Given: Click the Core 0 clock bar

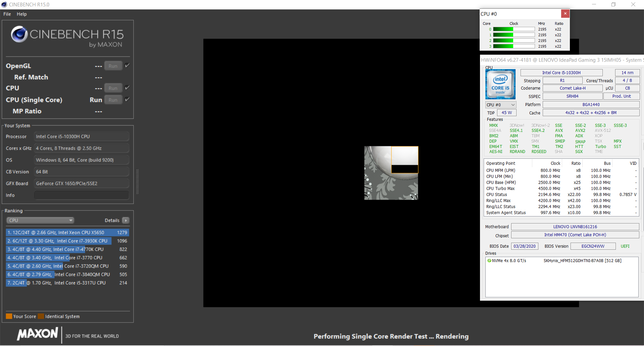Looking at the screenshot, I should point(514,29).
